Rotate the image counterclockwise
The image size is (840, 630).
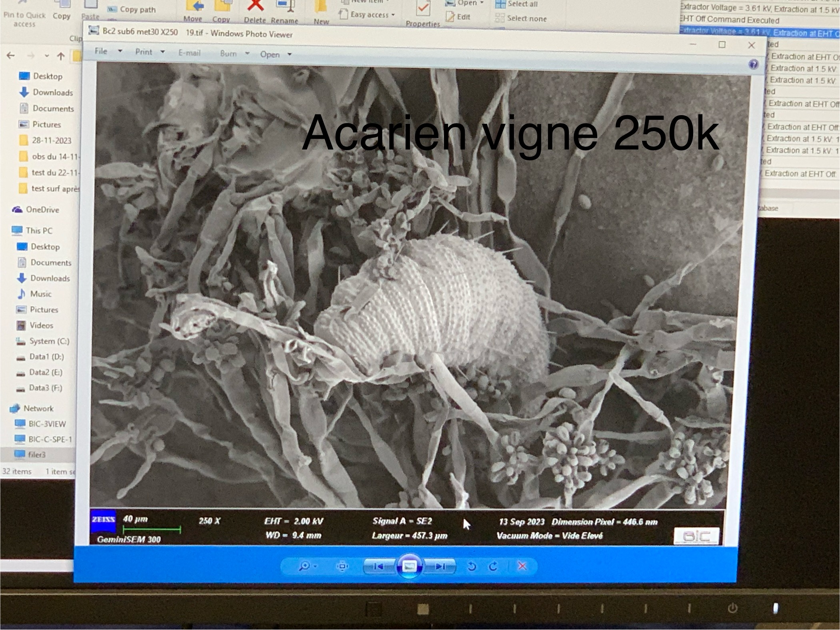pyautogui.click(x=472, y=566)
